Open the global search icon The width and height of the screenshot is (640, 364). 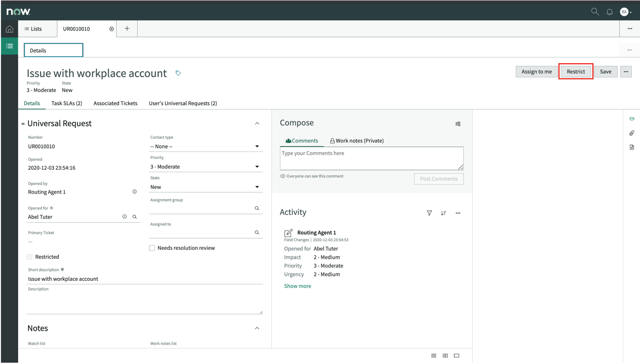[595, 12]
